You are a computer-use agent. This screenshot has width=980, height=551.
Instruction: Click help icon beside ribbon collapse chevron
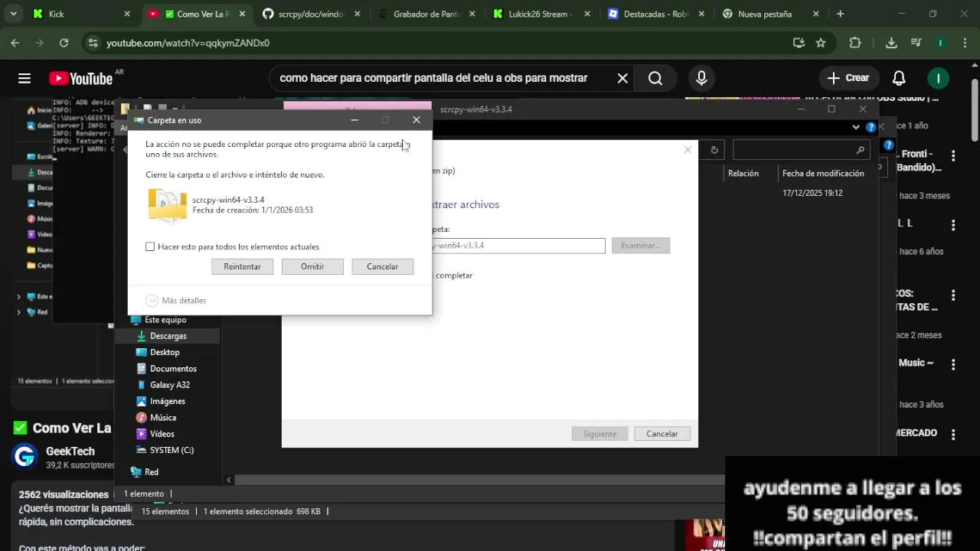871,127
